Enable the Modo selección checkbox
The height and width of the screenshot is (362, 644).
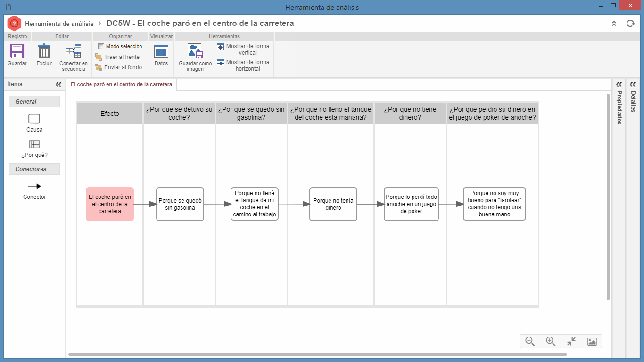pos(101,46)
